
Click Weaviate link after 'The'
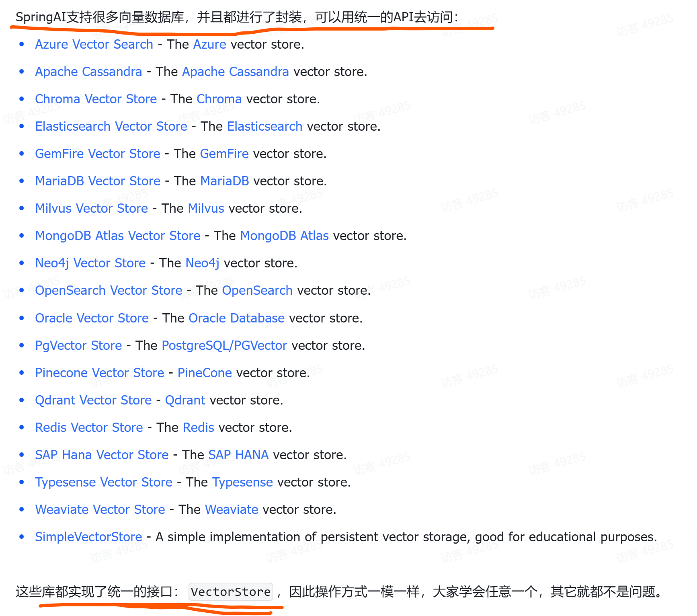[232, 509]
